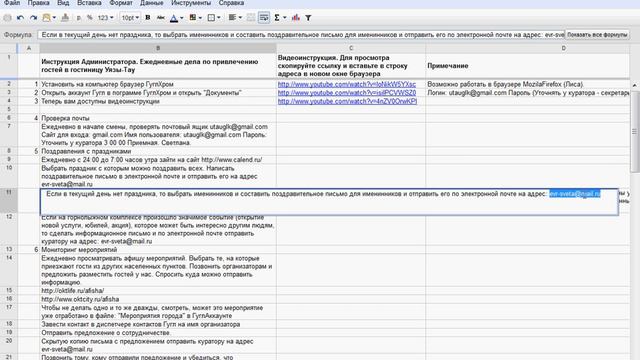Insert a chart with the chart icon
This screenshot has height=360, width=640.
[296, 18]
